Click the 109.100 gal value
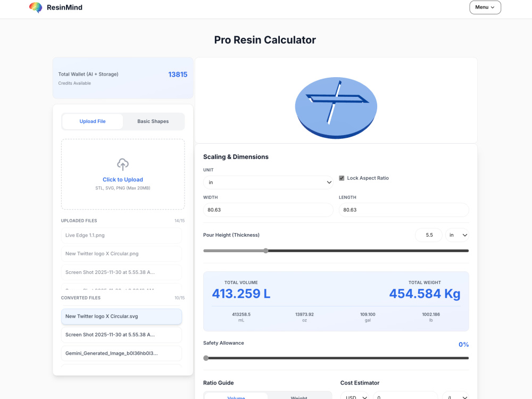This screenshot has height=399, width=532. point(368,314)
